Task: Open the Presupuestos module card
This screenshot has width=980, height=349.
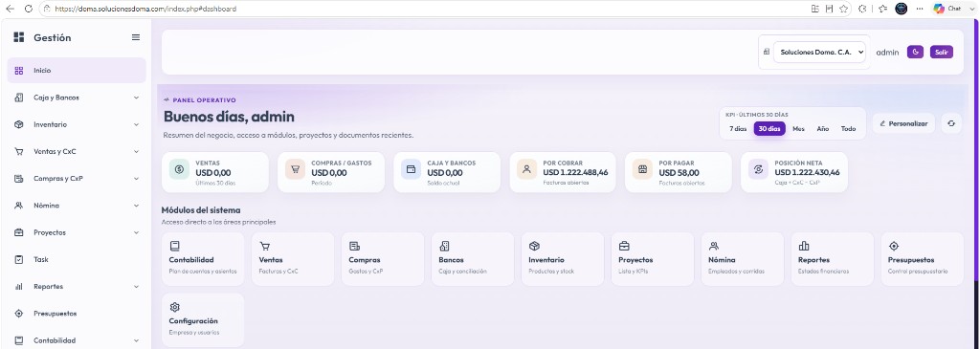Action: pos(922,259)
